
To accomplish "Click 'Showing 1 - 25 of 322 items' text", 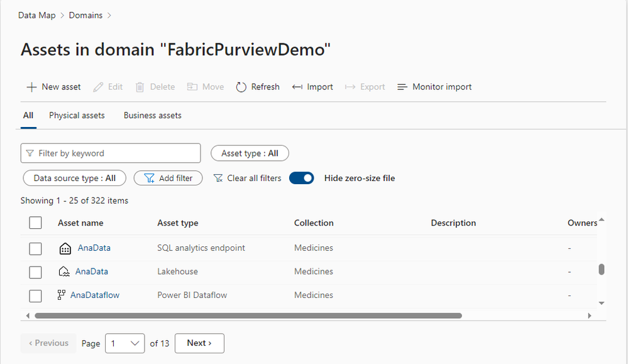I will pyautogui.click(x=75, y=201).
